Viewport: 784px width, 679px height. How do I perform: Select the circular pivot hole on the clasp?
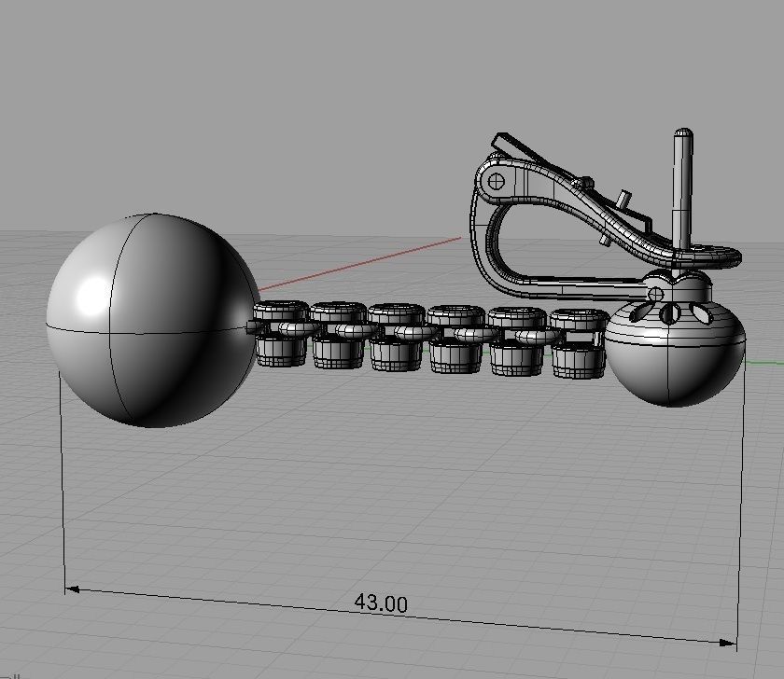(496, 181)
